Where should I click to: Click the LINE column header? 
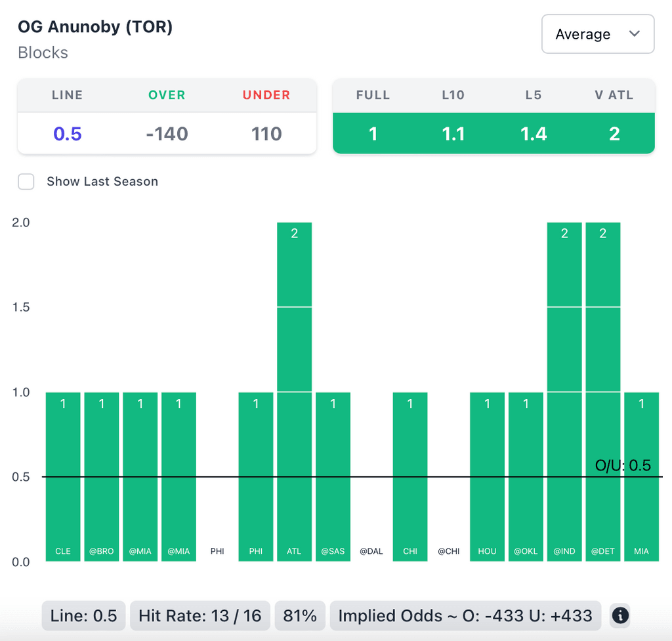(x=68, y=94)
